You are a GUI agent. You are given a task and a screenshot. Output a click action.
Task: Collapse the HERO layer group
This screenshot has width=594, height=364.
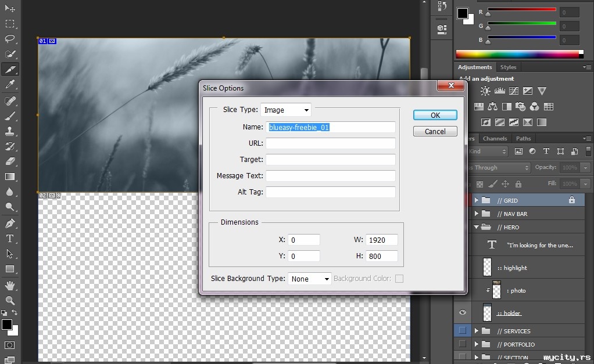point(477,227)
